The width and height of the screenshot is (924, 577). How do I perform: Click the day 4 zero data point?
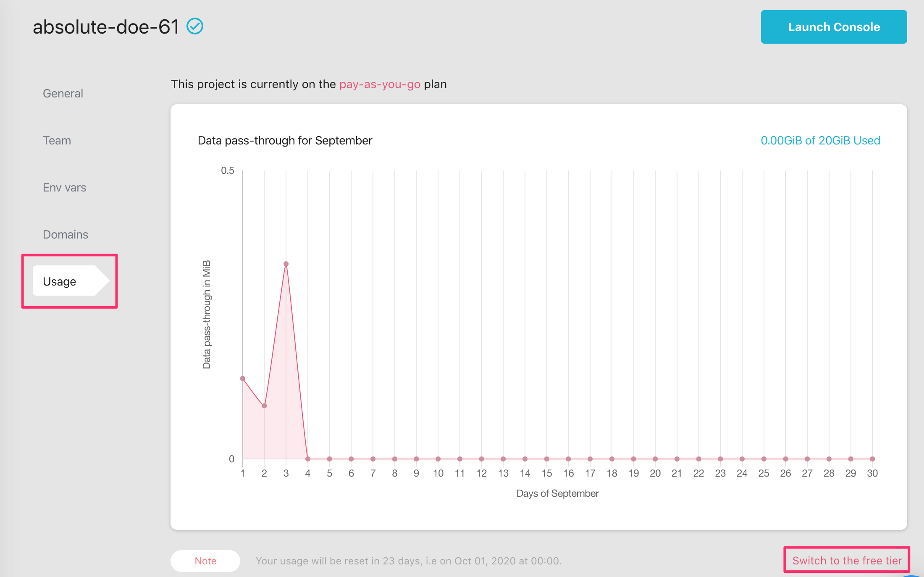[308, 459]
